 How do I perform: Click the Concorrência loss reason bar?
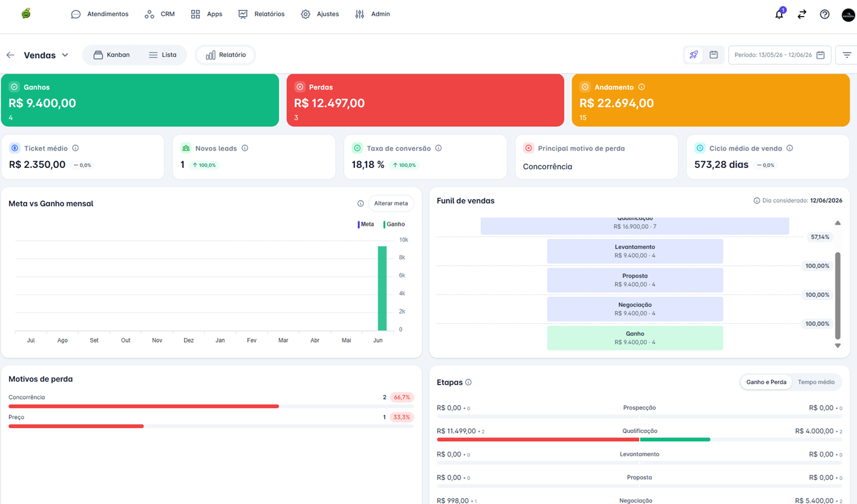144,406
